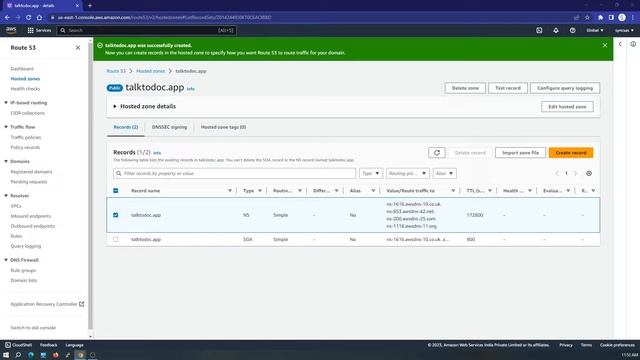Collapse the right help panel arrow
Screen dimensions: 640x360
coord(620,44)
